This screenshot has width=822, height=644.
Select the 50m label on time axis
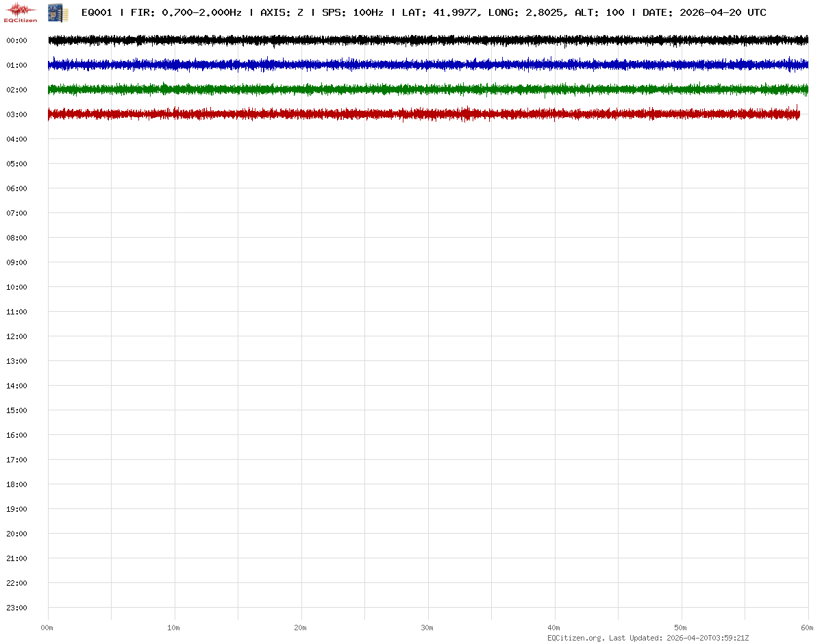point(681,628)
